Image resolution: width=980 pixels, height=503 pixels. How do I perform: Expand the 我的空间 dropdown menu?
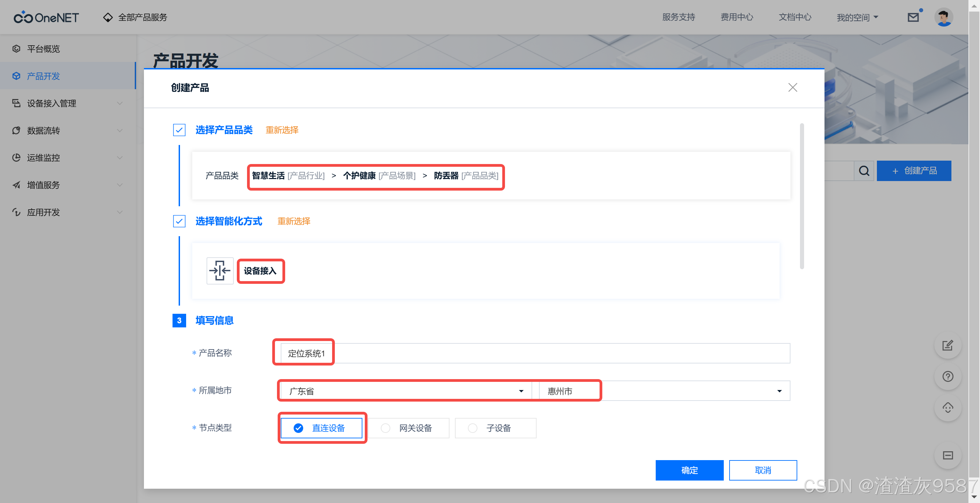(x=857, y=17)
